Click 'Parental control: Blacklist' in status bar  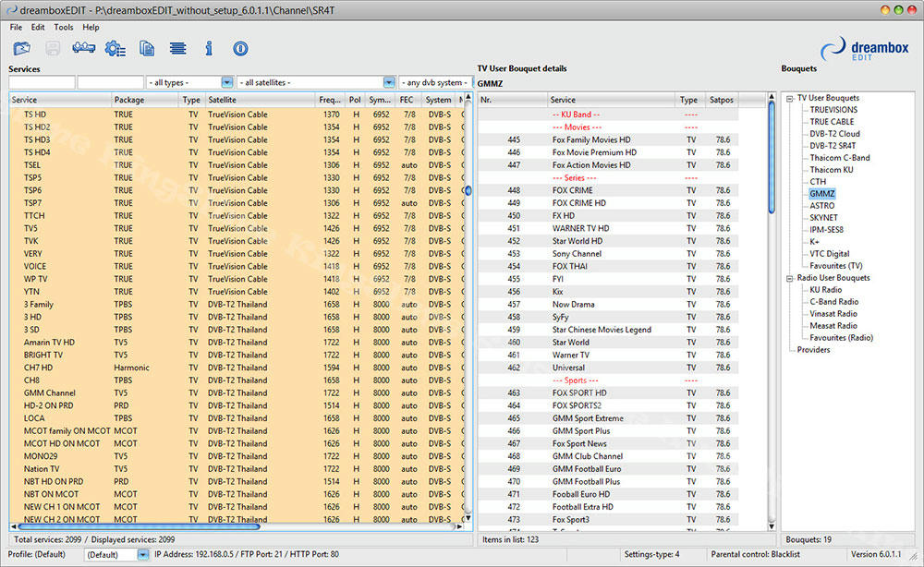coord(756,555)
